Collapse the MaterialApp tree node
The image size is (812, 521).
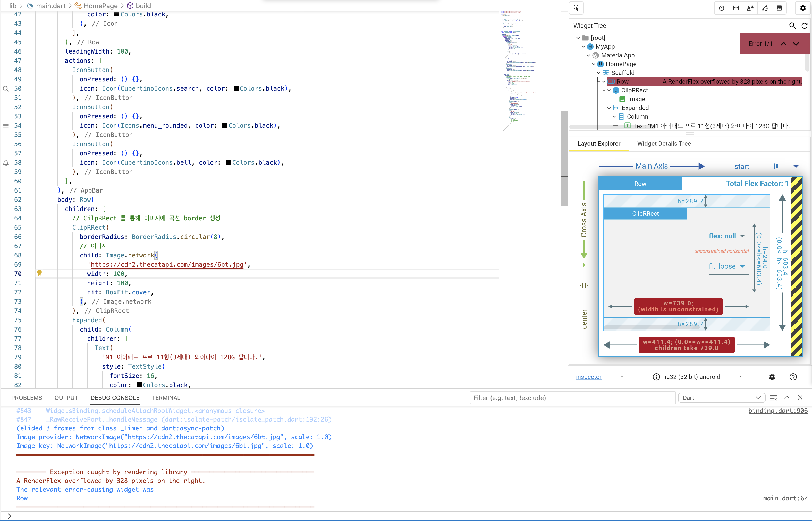(x=588, y=56)
